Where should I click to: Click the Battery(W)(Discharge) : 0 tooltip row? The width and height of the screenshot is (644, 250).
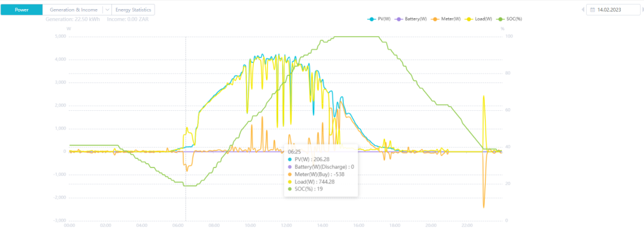click(x=321, y=167)
